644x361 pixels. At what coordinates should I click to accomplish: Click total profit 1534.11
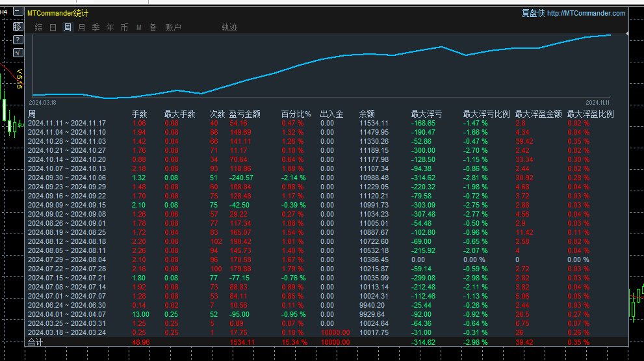coord(242,342)
